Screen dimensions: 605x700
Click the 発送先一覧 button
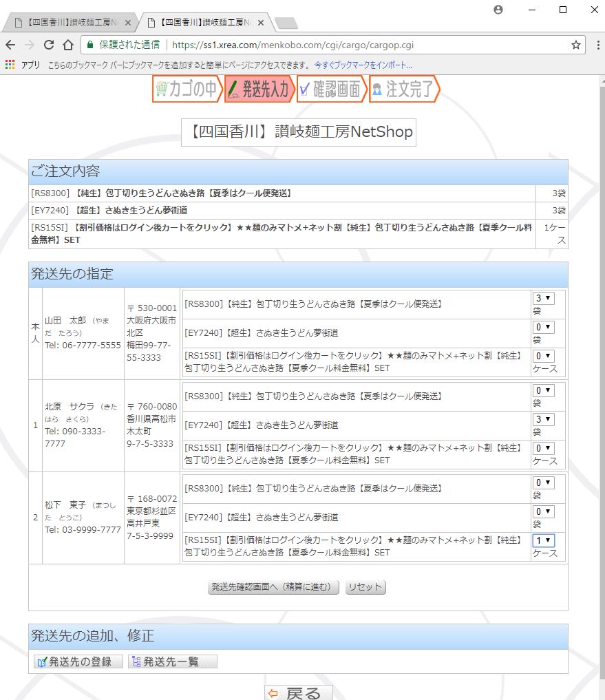click(x=172, y=661)
